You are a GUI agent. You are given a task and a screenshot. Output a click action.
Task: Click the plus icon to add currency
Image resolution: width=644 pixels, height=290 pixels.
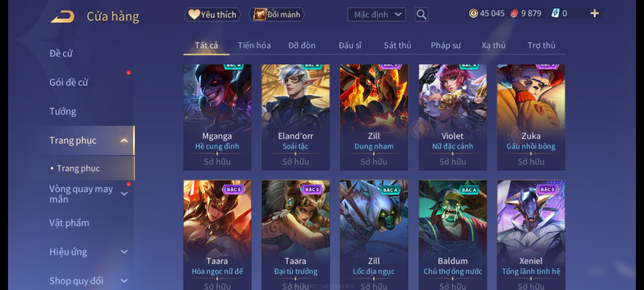(x=595, y=13)
